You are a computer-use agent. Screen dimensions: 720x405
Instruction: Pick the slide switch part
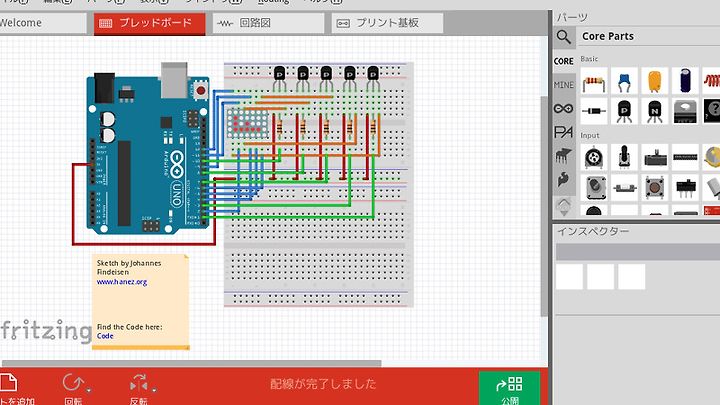point(685,188)
